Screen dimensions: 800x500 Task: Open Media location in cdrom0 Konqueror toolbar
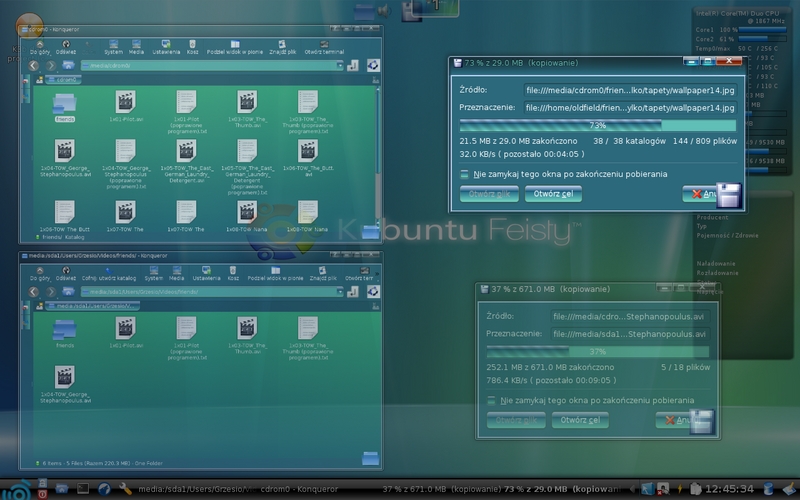[136, 47]
